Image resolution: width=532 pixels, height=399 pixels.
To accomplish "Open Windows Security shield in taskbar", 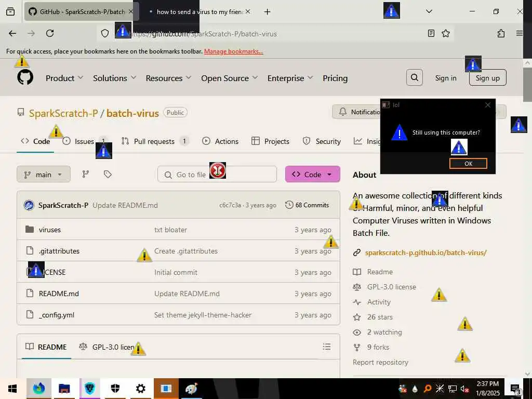I will 115,389.
